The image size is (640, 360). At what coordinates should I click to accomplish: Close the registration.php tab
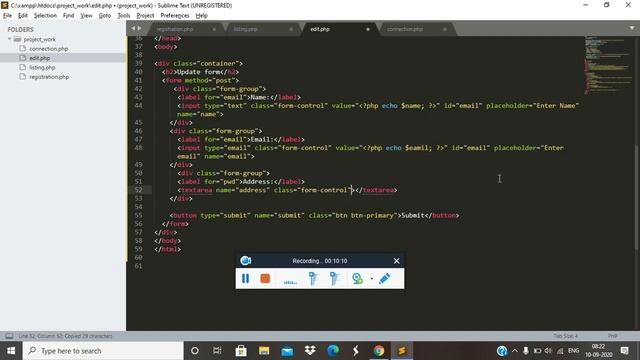tap(214, 29)
